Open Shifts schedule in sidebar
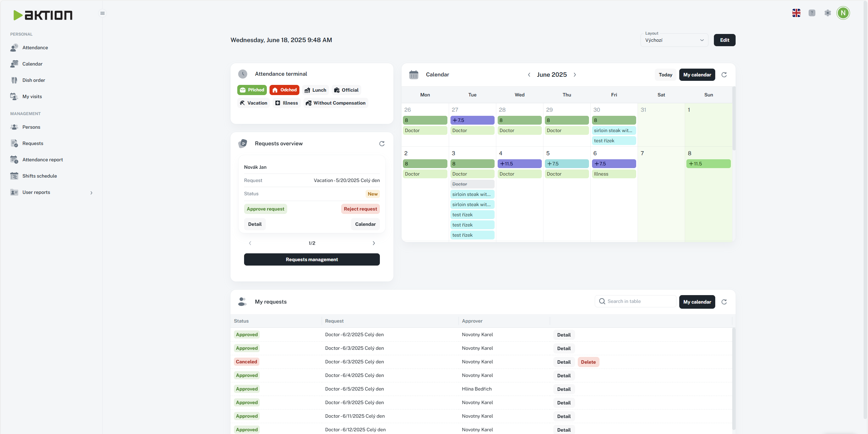 (39, 176)
